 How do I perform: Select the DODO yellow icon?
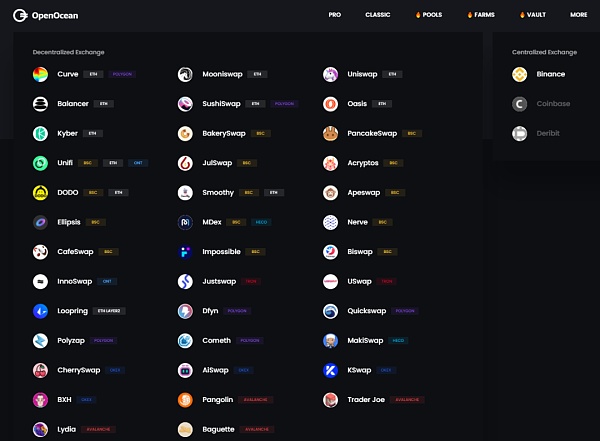(x=40, y=193)
